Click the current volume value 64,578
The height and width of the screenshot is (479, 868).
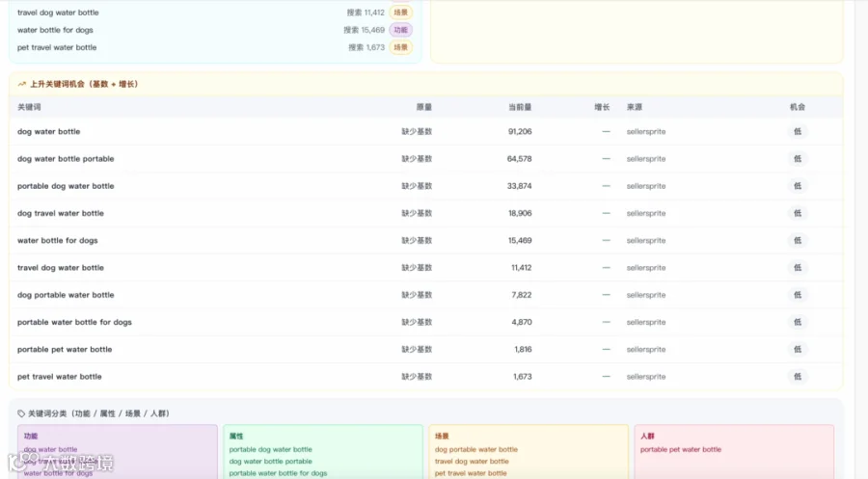519,159
